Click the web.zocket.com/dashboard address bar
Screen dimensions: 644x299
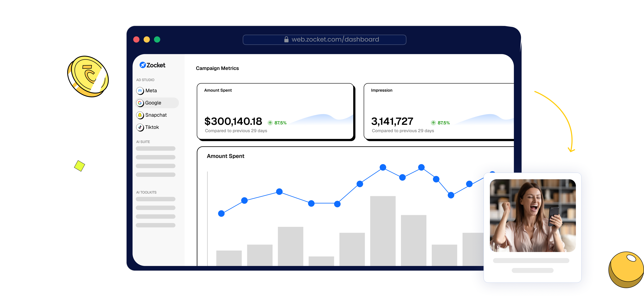[x=335, y=39]
